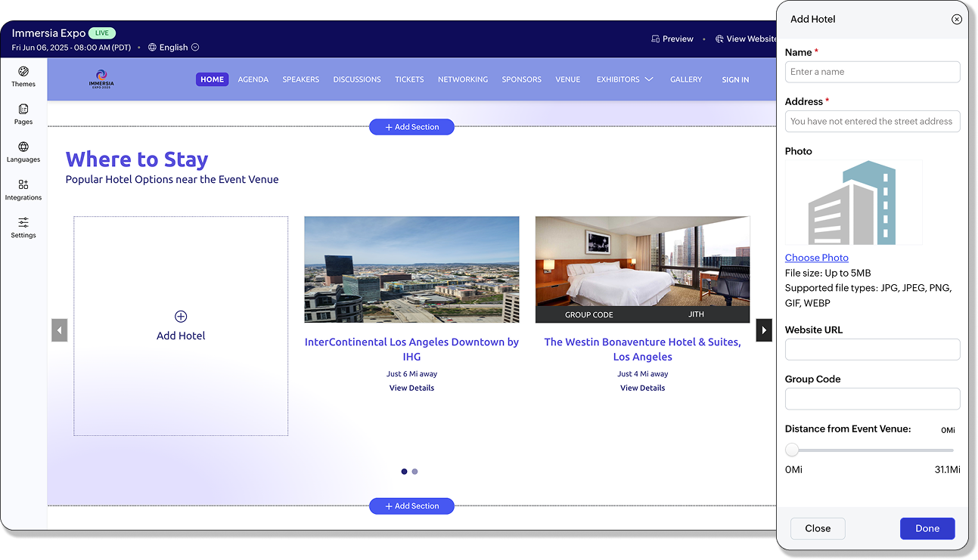The width and height of the screenshot is (978, 560).
Task: Click the event date Fri Jun 06, 2025 text
Action: point(71,48)
